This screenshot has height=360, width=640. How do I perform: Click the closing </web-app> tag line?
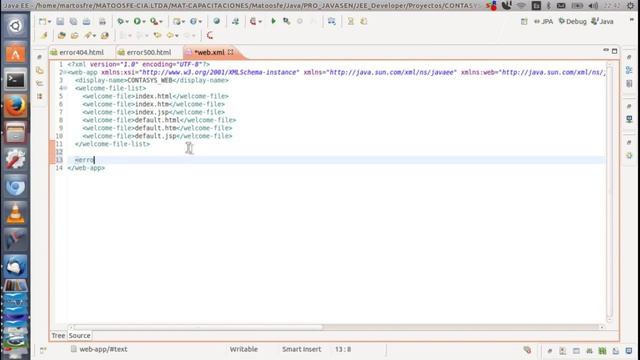86,168
